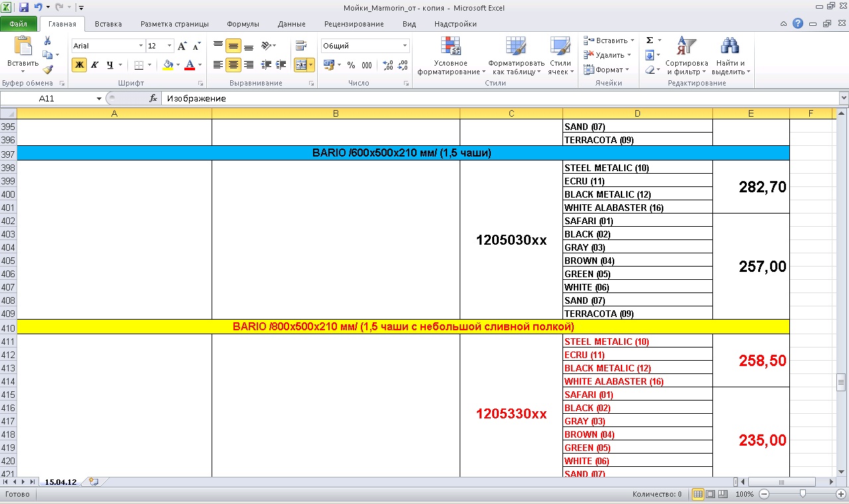Image resolution: width=849 pixels, height=504 pixels.
Task: Open number format dropdown Общий
Action: [x=405, y=46]
